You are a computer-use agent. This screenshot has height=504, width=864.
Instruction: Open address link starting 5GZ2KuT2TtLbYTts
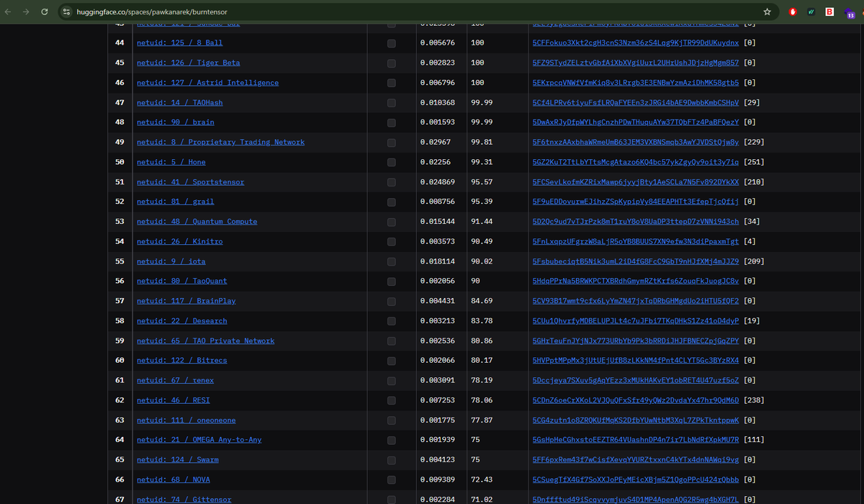tap(636, 162)
